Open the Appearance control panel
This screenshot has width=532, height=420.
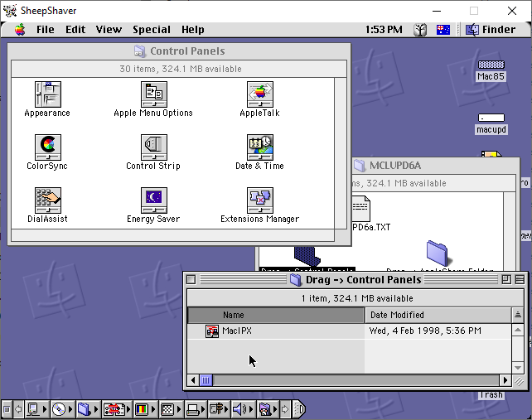coord(48,94)
